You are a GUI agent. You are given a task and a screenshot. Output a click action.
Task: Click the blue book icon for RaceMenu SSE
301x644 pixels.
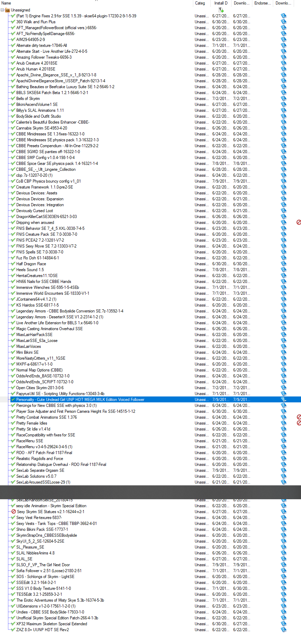(x=284, y=441)
